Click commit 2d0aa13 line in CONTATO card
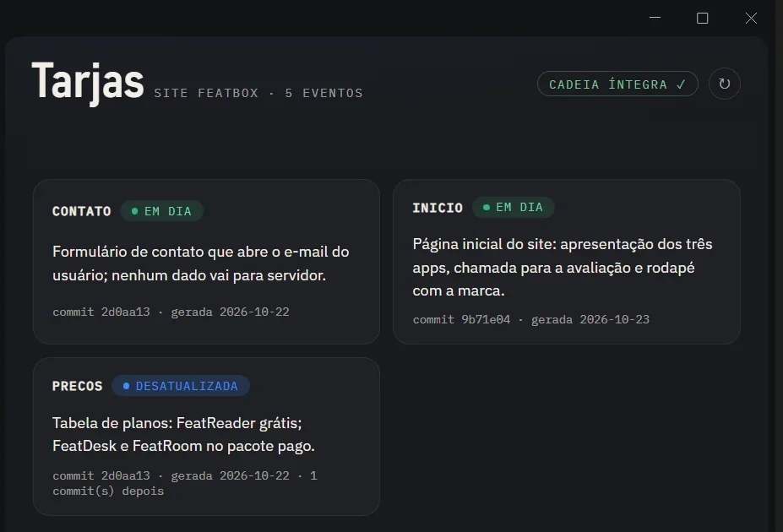Viewport: 783px width, 532px height. (x=171, y=312)
